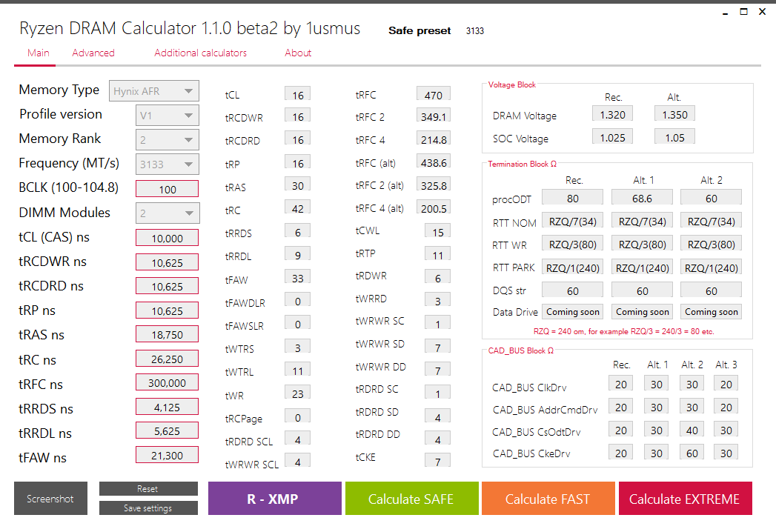Click the purple R - XMP button
776x532 pixels.
point(275,499)
